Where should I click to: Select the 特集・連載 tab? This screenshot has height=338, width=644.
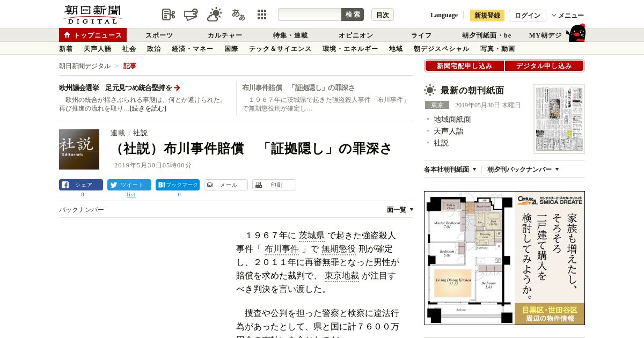290,35
